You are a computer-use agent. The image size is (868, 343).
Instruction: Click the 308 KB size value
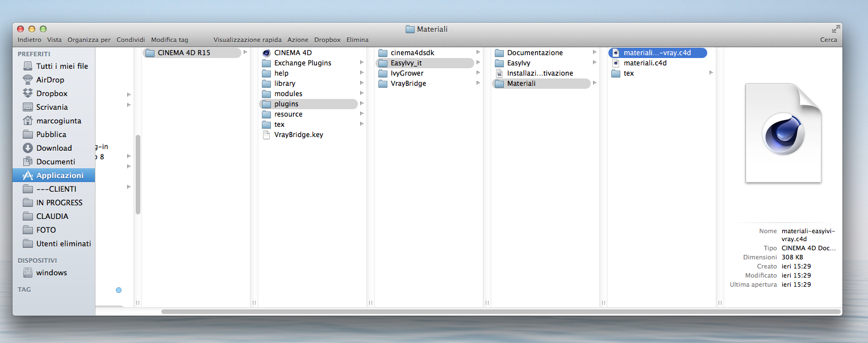pos(792,257)
